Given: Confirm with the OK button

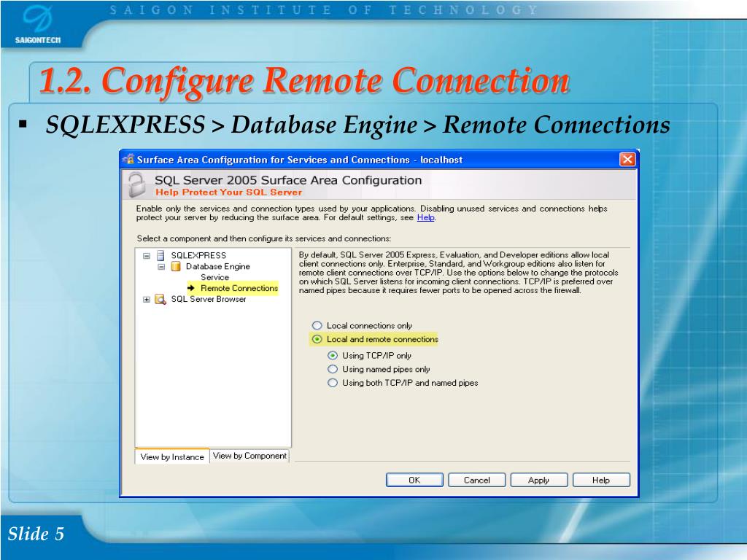Looking at the screenshot, I should 414,480.
